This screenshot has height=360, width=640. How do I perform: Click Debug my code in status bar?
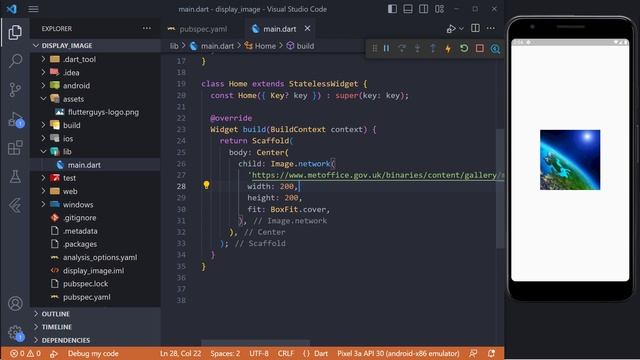93,353
